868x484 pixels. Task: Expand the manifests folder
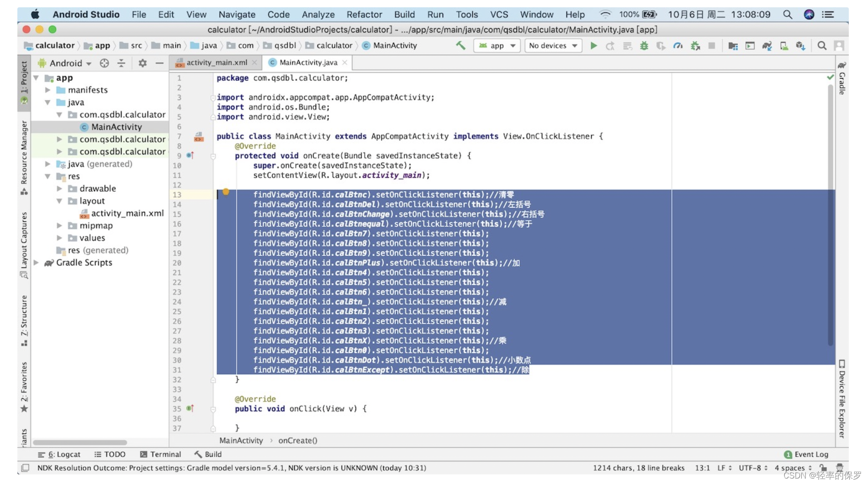point(48,90)
